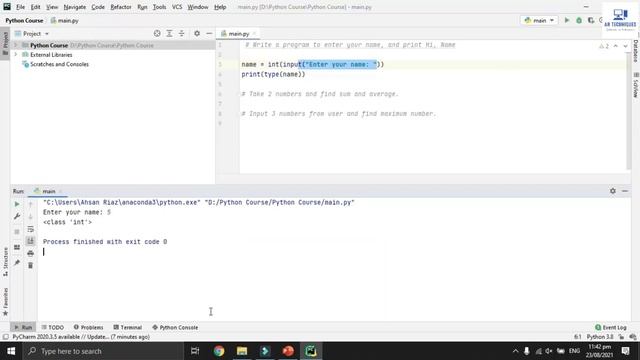The height and width of the screenshot is (360, 640).
Task: Open the Problems tool window
Action: pos(88,327)
